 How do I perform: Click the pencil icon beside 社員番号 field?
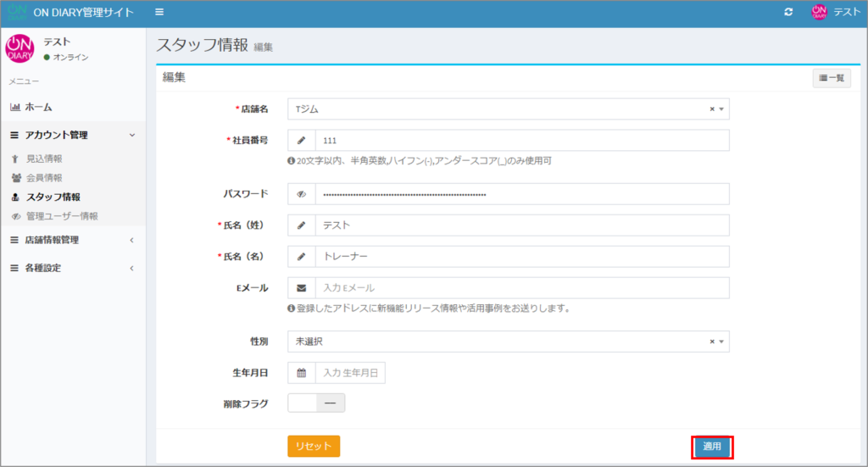[301, 141]
